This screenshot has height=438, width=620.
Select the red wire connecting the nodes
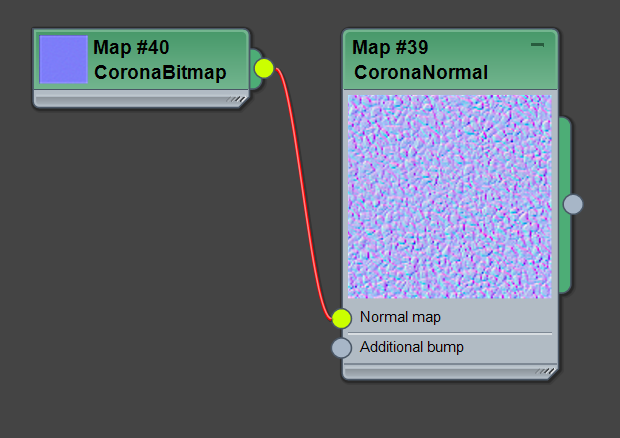302,194
